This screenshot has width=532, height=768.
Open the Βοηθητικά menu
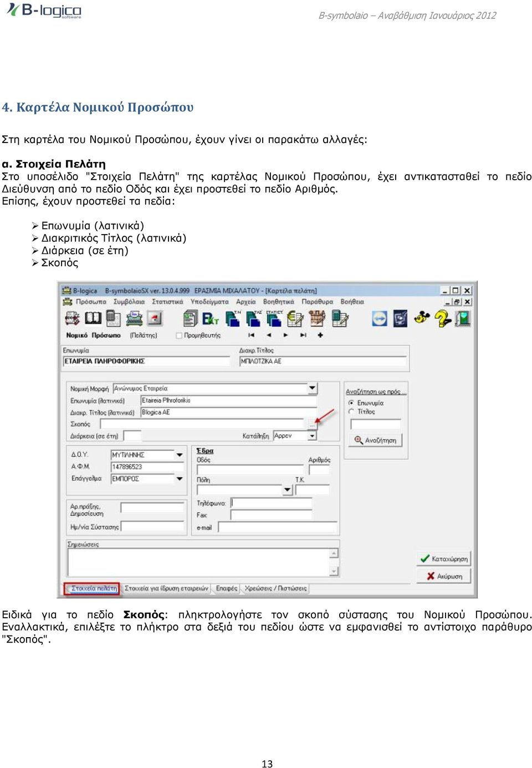point(279,302)
